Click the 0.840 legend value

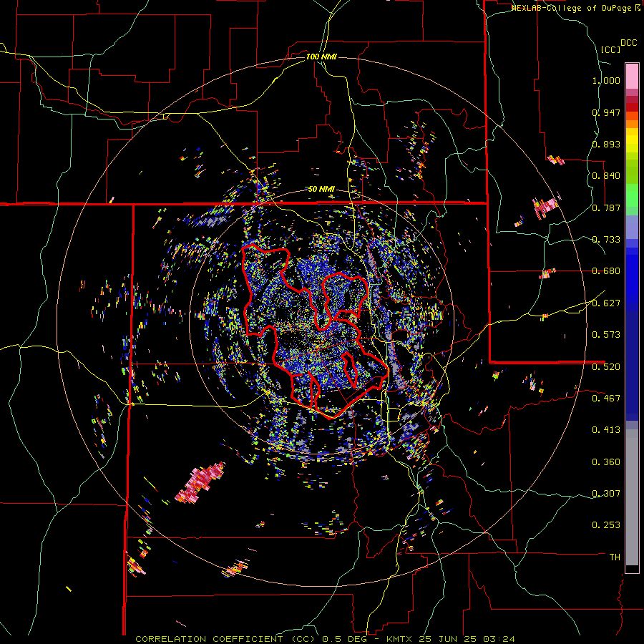click(x=606, y=176)
